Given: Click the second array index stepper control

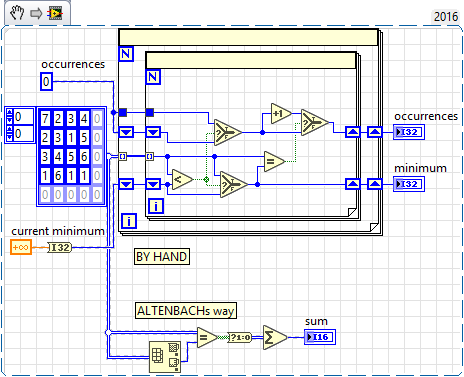Looking at the screenshot, I should tap(9, 134).
